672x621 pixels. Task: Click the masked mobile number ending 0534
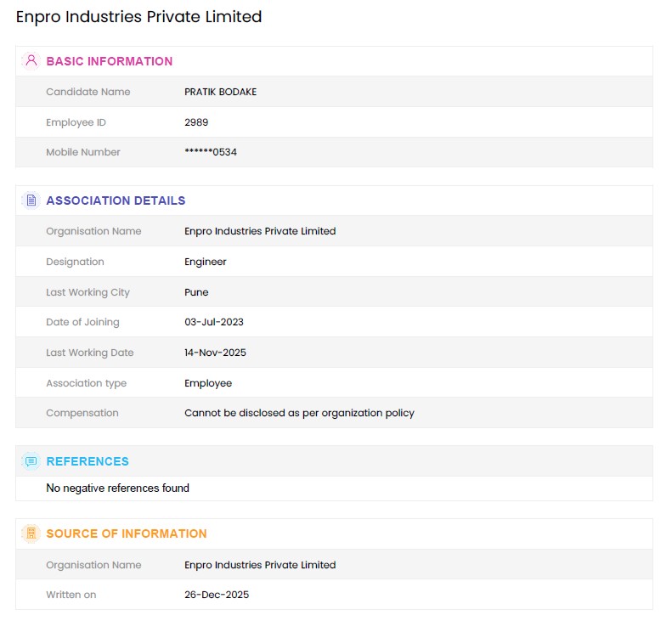212,152
